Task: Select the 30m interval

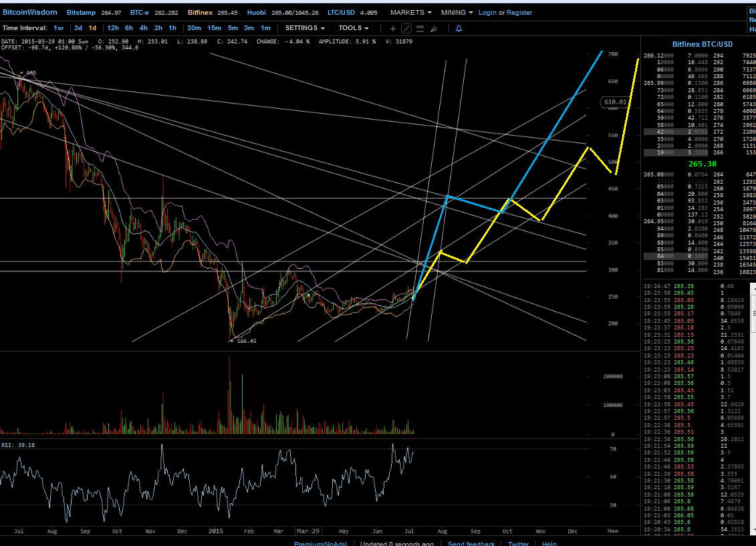Action: pos(194,28)
